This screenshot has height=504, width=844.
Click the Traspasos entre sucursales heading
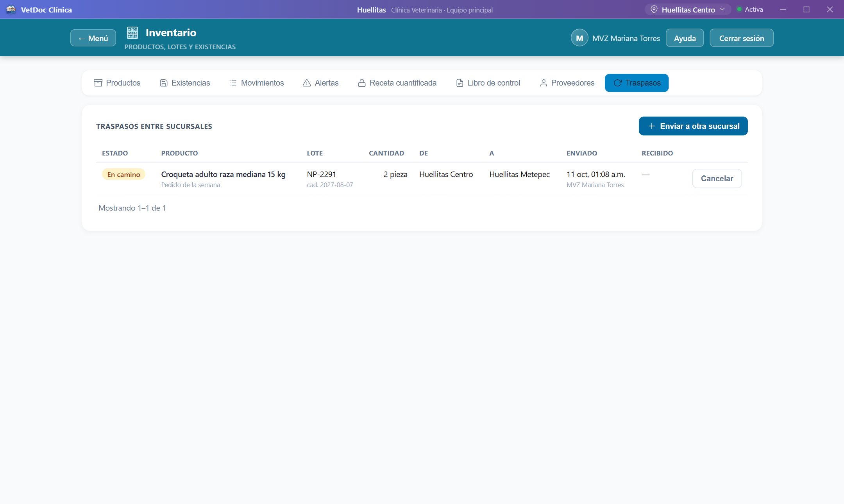[154, 127]
